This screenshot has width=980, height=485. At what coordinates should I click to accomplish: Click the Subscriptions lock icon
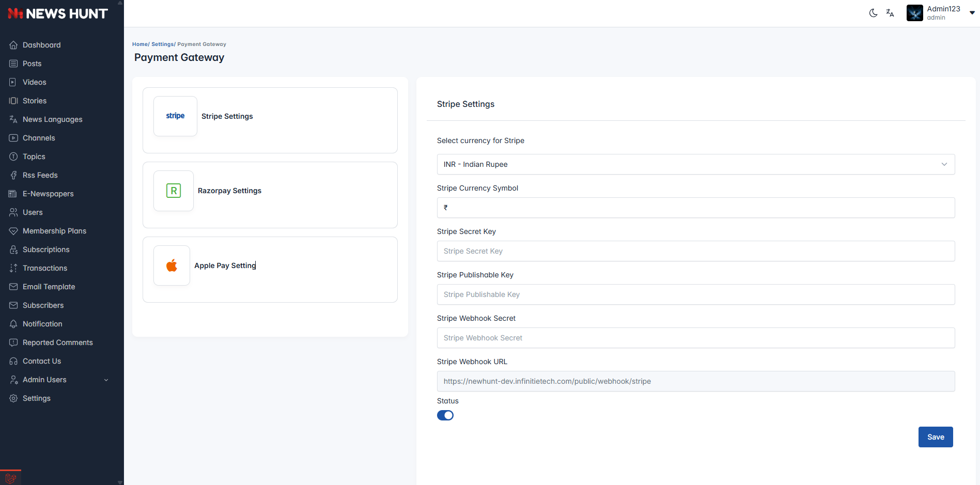[x=13, y=249]
